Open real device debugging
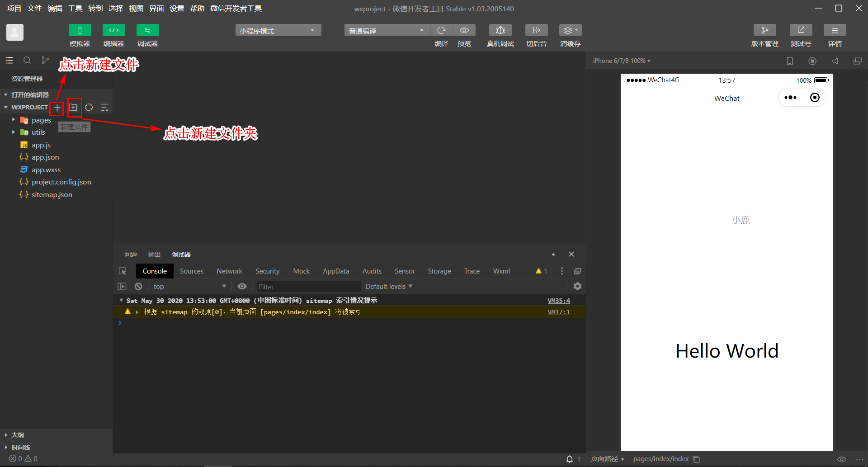This screenshot has height=467, width=868. pos(500,30)
